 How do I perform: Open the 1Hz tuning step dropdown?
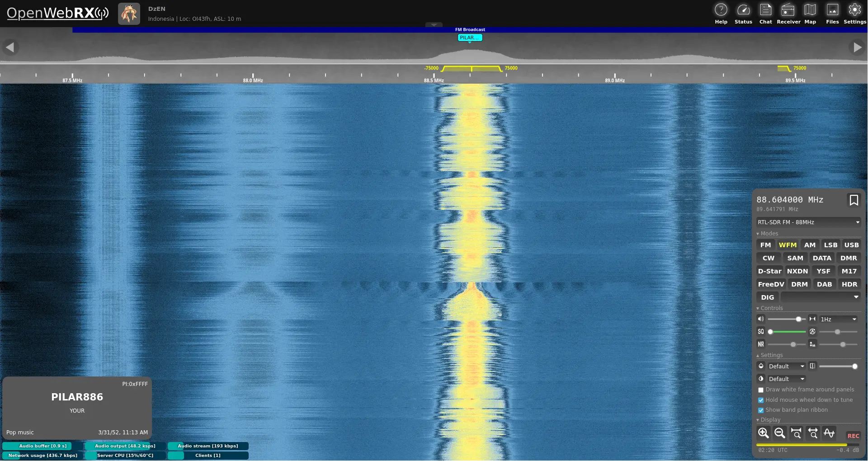tap(838, 319)
